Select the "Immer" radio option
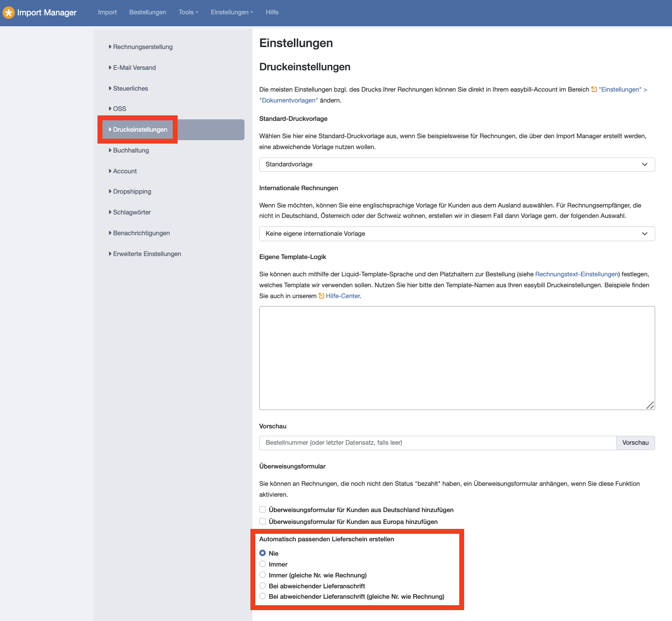The height and width of the screenshot is (621, 672). pyautogui.click(x=263, y=564)
